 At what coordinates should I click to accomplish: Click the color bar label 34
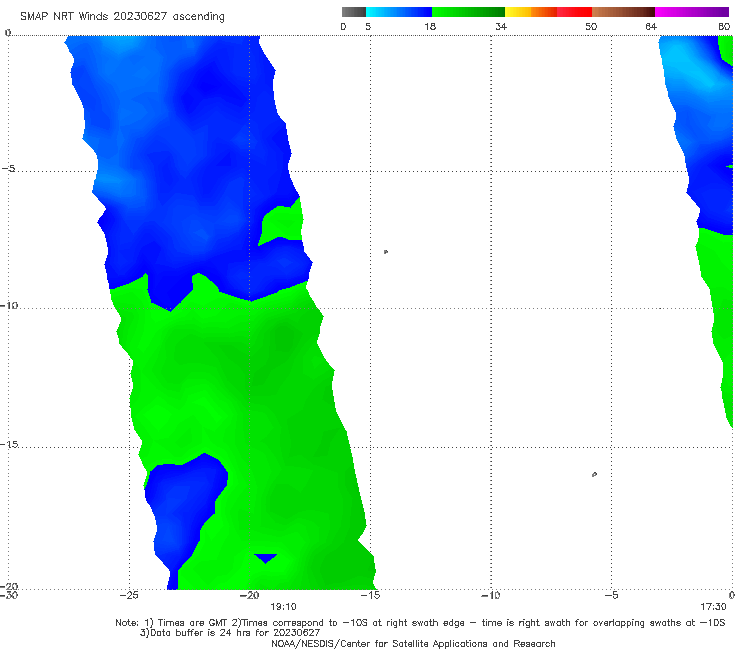point(501,26)
